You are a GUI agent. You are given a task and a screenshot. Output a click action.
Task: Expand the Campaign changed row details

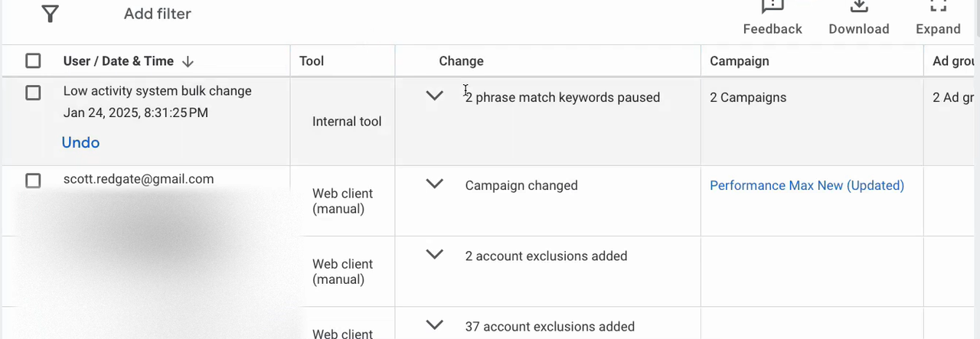[434, 184]
